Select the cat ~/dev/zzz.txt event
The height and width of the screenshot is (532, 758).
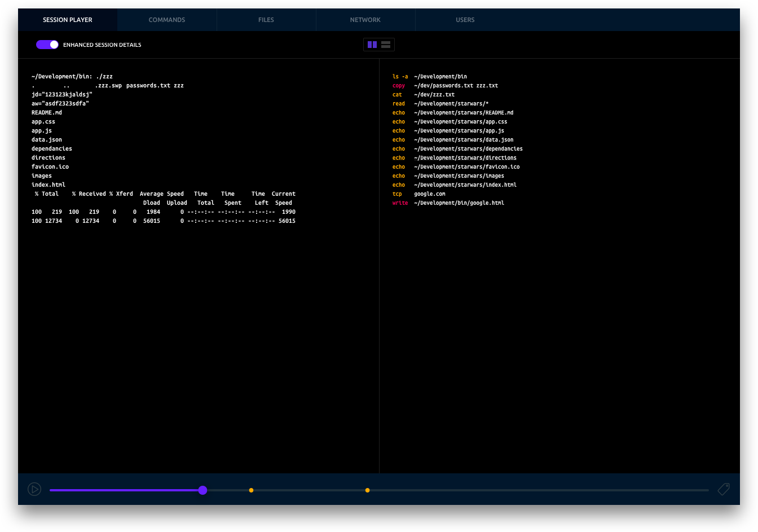424,95
